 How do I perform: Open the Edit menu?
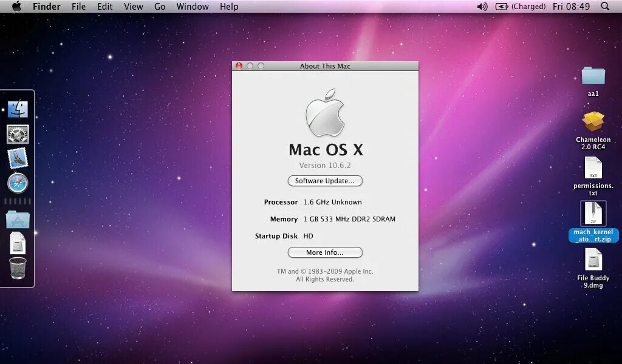[x=104, y=6]
